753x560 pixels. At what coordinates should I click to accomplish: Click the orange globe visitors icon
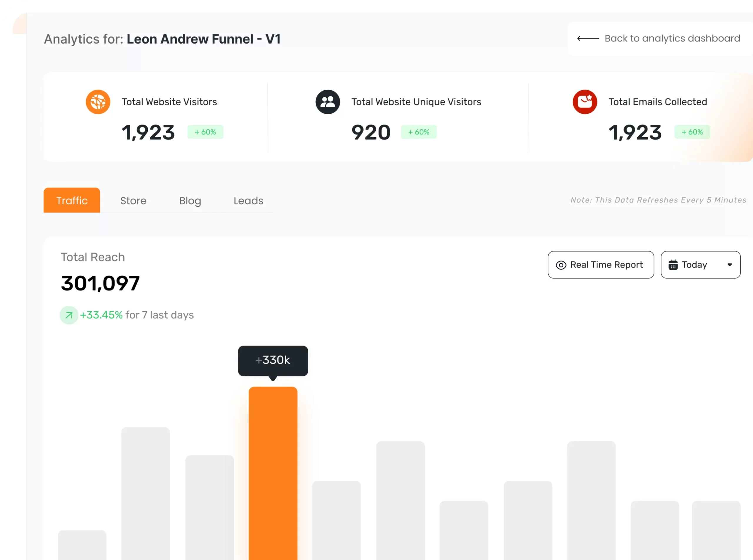point(98,102)
